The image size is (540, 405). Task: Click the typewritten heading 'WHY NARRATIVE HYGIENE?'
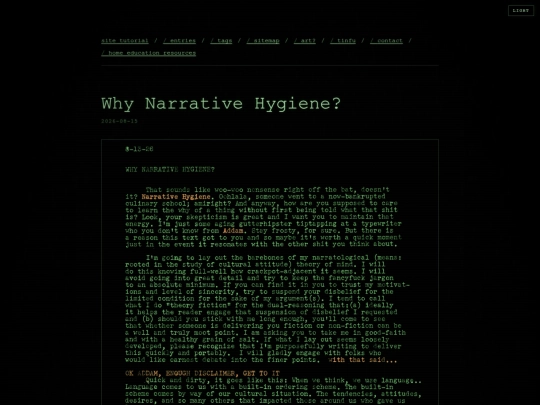pos(170,169)
